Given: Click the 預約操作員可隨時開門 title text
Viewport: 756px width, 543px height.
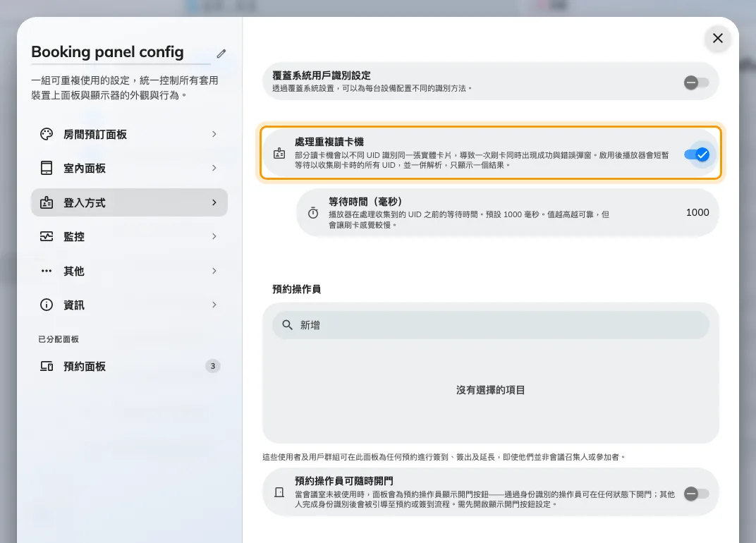Looking at the screenshot, I should coord(343,481).
